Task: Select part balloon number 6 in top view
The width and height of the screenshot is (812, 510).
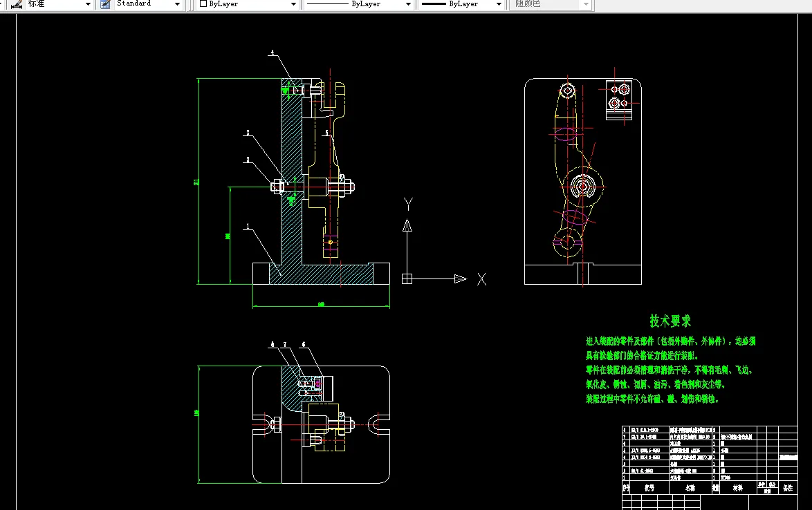Action: (x=304, y=344)
